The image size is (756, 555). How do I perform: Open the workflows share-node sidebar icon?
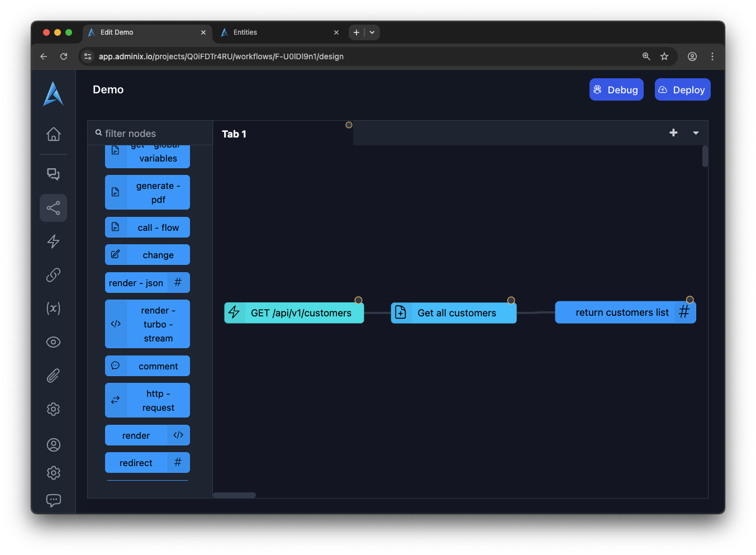tap(54, 208)
